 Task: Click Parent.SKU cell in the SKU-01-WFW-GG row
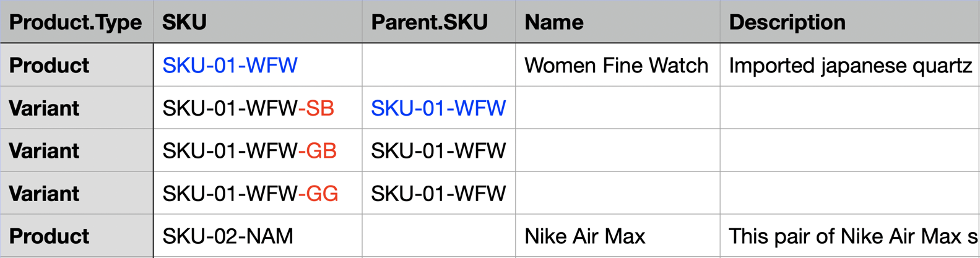point(438,194)
